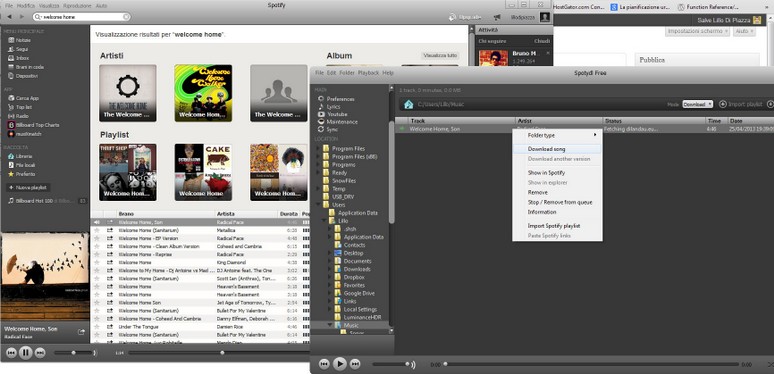Image resolution: width=774 pixels, height=374 pixels.
Task: Star the Welcome Home - Clean Album Version track
Action: click(97, 246)
